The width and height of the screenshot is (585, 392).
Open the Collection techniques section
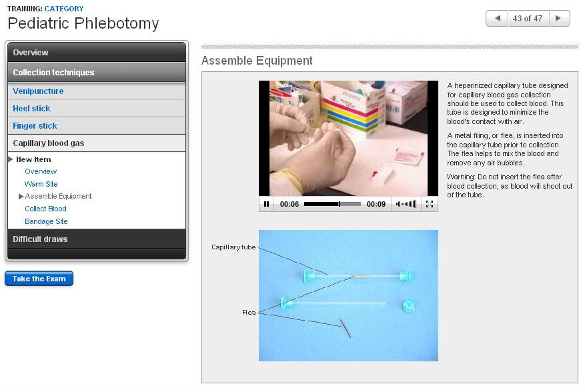click(x=97, y=72)
